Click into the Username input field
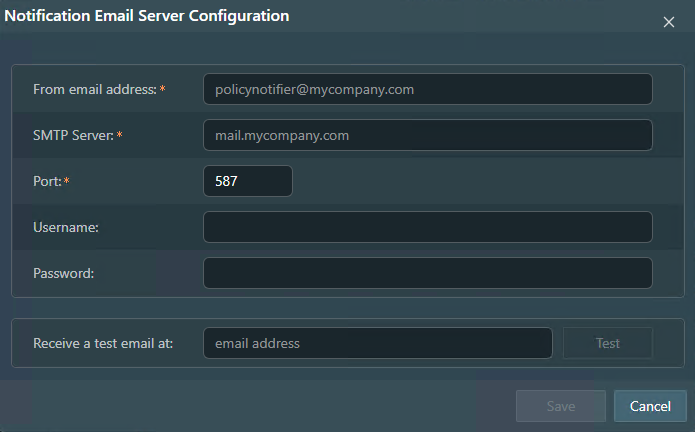 (427, 227)
